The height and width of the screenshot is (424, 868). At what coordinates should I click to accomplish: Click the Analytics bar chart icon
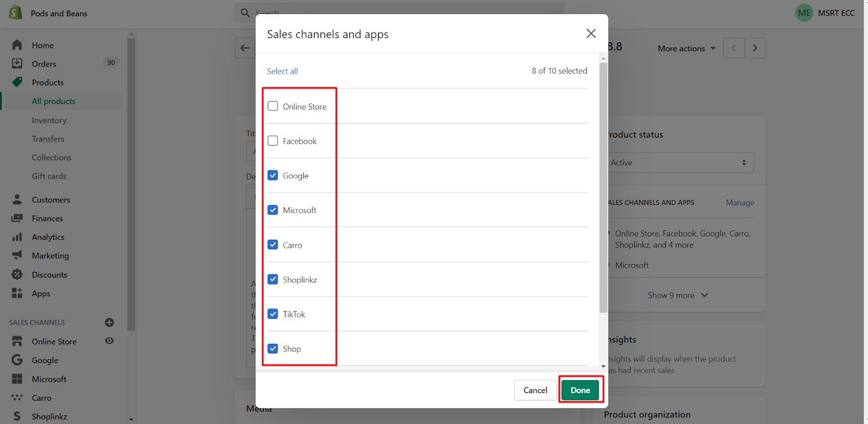[x=17, y=237]
